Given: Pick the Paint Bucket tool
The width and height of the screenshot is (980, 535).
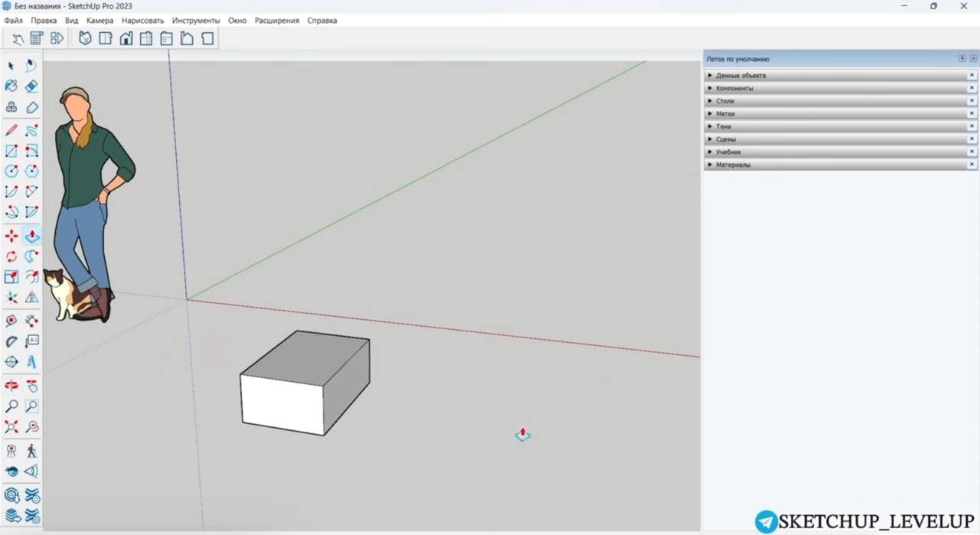Looking at the screenshot, I should (11, 86).
